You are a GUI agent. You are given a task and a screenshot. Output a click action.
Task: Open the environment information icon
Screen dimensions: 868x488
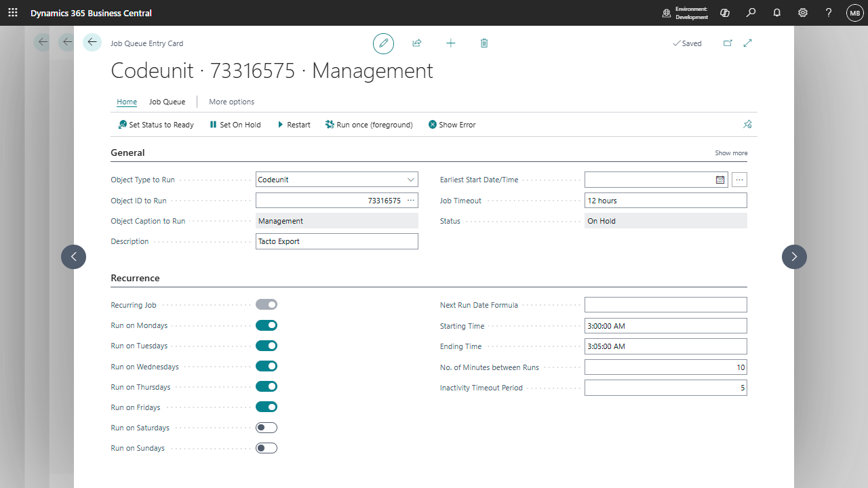click(667, 13)
